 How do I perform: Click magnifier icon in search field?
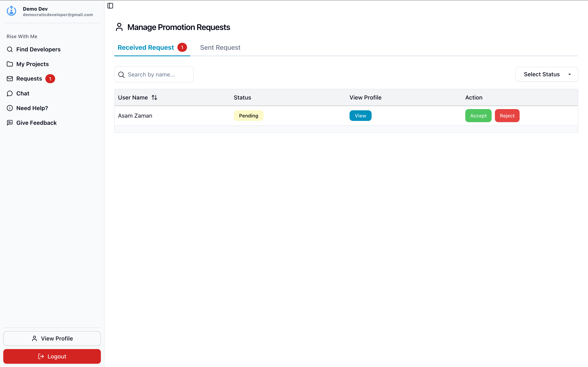pos(121,74)
